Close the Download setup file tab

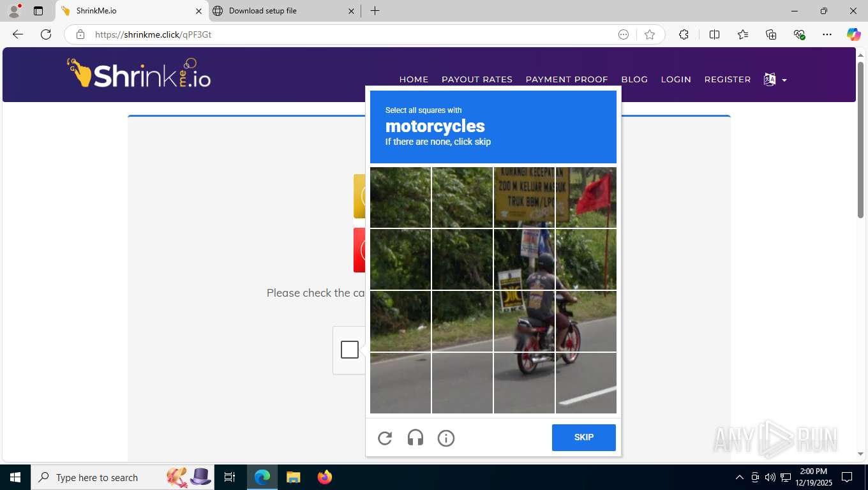[x=351, y=11]
